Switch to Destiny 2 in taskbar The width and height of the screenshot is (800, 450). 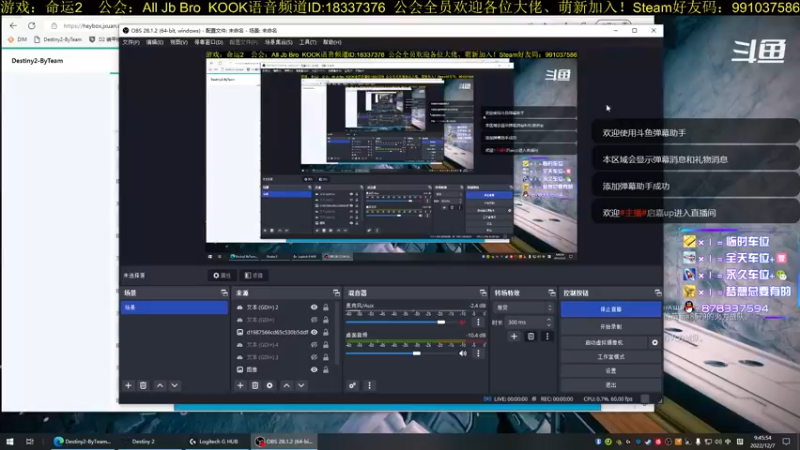pyautogui.click(x=143, y=441)
